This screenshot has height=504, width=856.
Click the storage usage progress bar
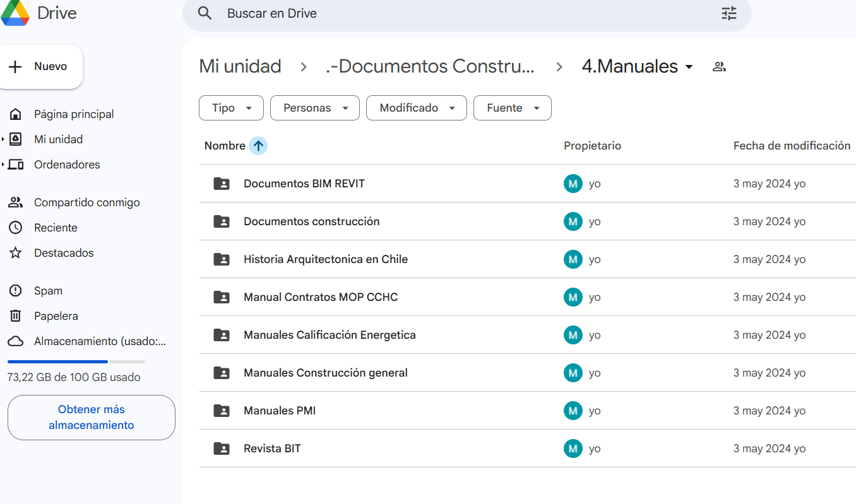(76, 361)
